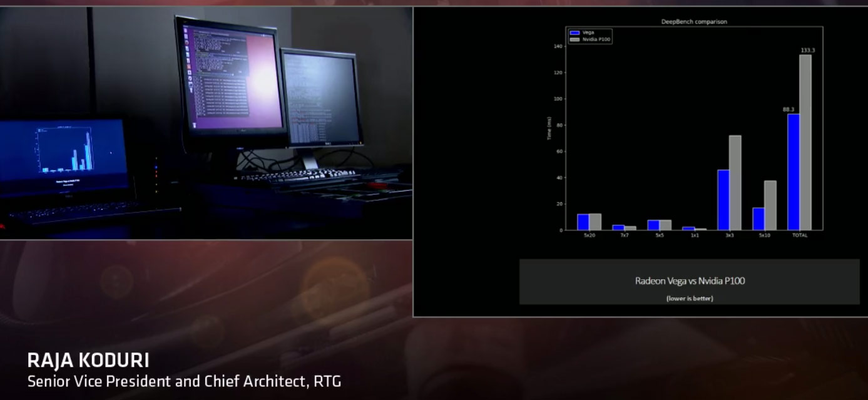Click the blue Vega bar for 3x3

(x=723, y=200)
